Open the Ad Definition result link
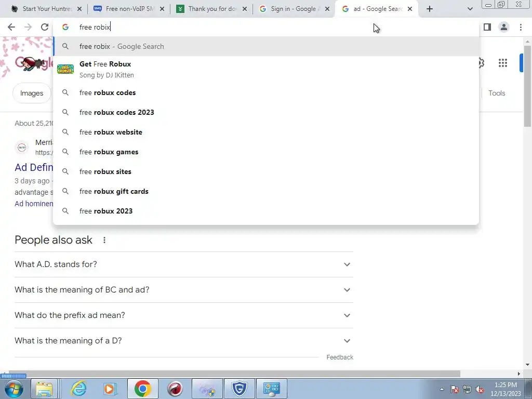532x399 pixels. point(34,167)
